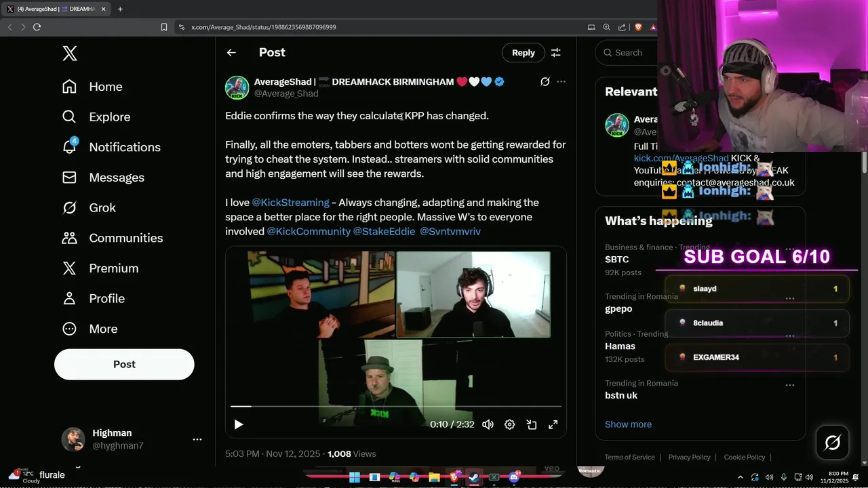Go to Home in the sidebar

pyautogui.click(x=92, y=87)
